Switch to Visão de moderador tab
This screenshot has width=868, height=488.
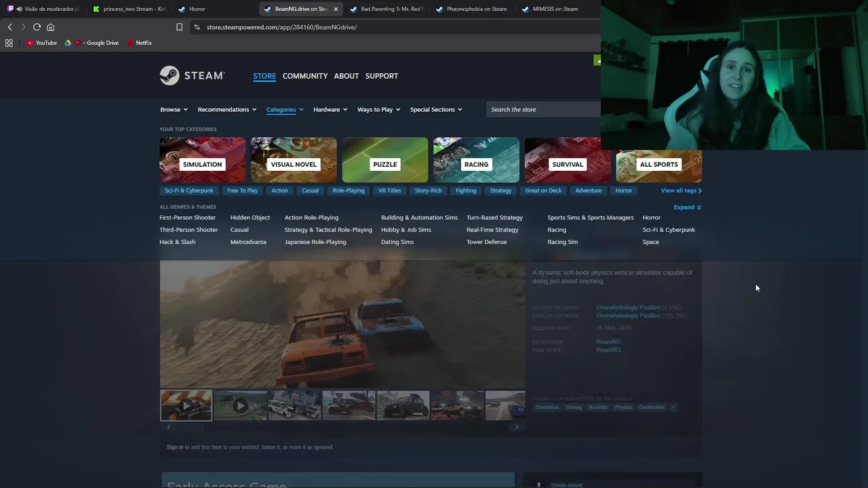(44, 9)
